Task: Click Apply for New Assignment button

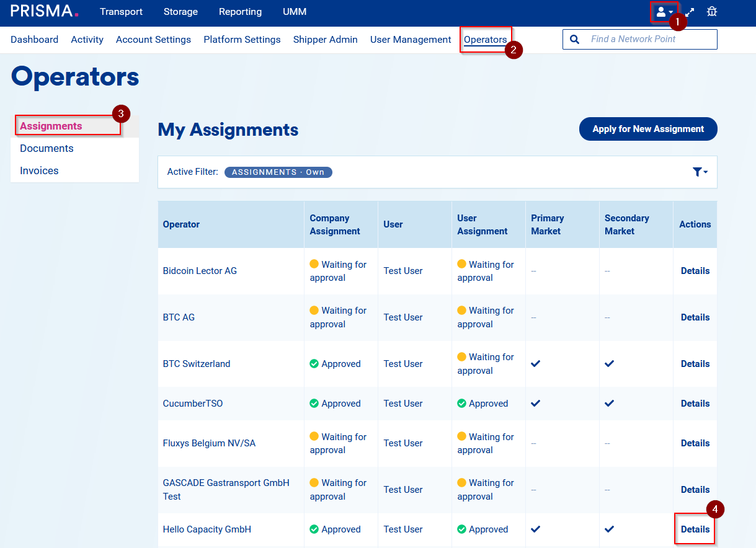Action: (x=648, y=129)
